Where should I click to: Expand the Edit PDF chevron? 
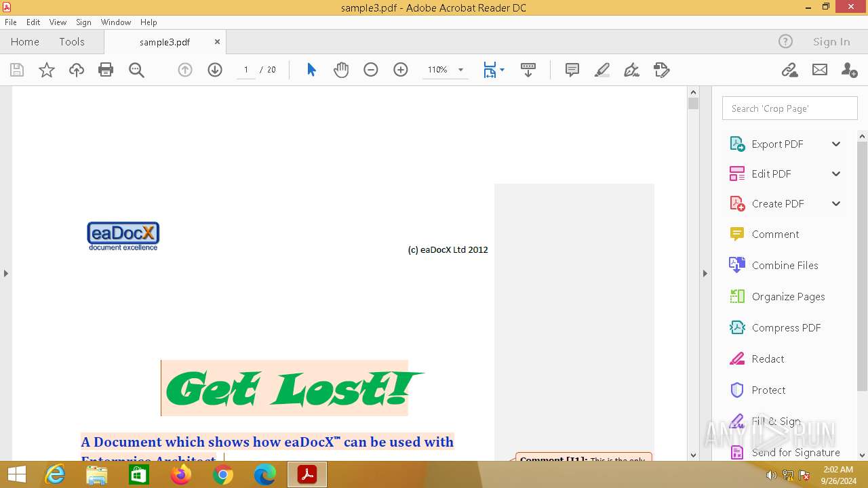836,174
